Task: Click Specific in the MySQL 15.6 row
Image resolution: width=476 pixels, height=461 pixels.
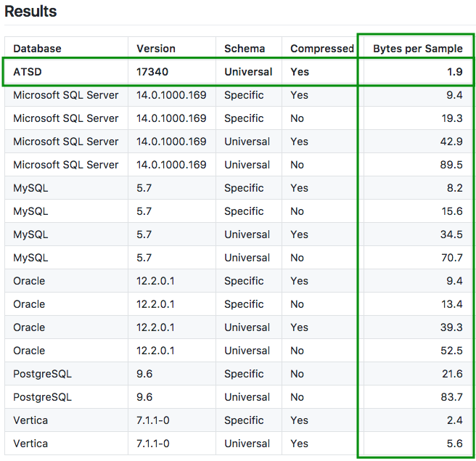Action: coord(244,211)
